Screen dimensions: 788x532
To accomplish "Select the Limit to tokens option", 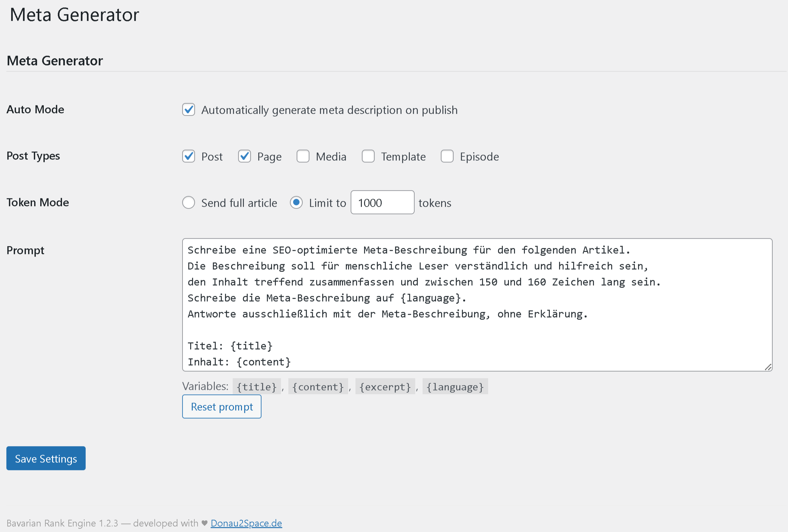I will click(296, 203).
